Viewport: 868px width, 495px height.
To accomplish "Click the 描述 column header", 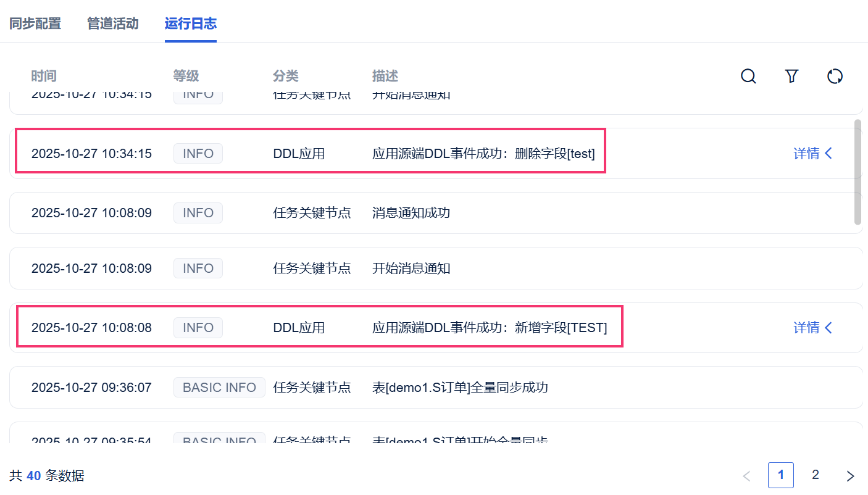I will 385,76.
